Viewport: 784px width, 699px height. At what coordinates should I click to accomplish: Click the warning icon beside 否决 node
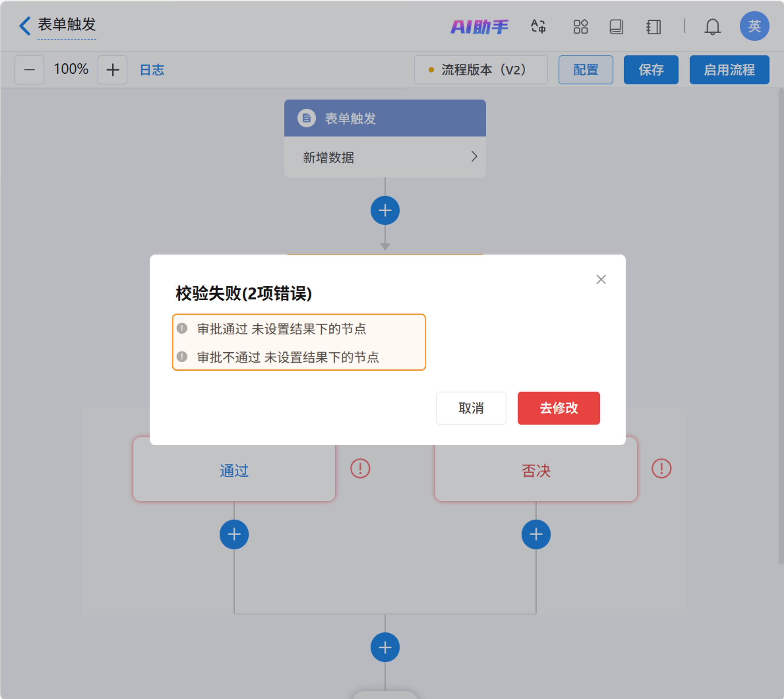(x=661, y=468)
